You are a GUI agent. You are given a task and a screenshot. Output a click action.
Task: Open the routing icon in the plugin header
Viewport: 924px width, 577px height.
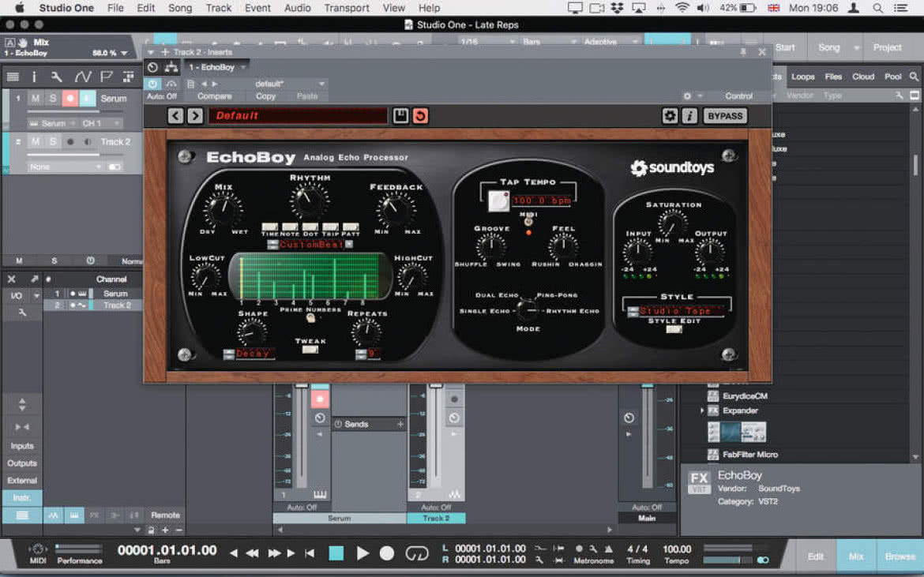pyautogui.click(x=171, y=67)
